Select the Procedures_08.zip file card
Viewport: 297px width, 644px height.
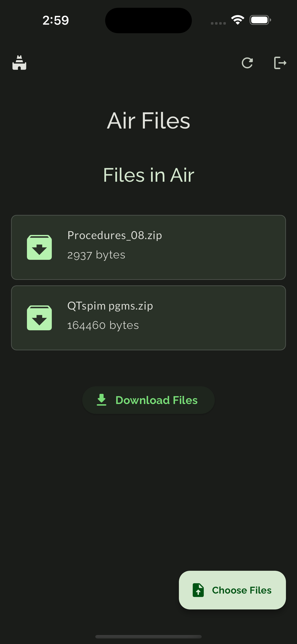pyautogui.click(x=148, y=247)
